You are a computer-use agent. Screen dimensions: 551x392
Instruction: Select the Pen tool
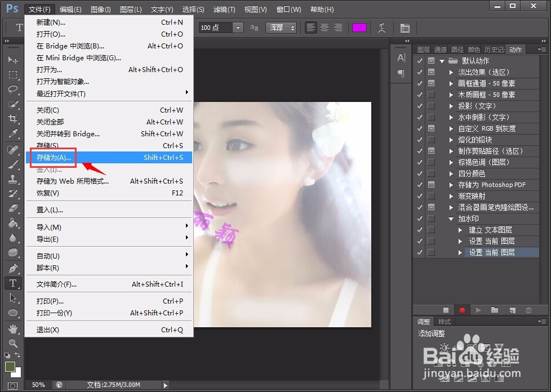[13, 269]
